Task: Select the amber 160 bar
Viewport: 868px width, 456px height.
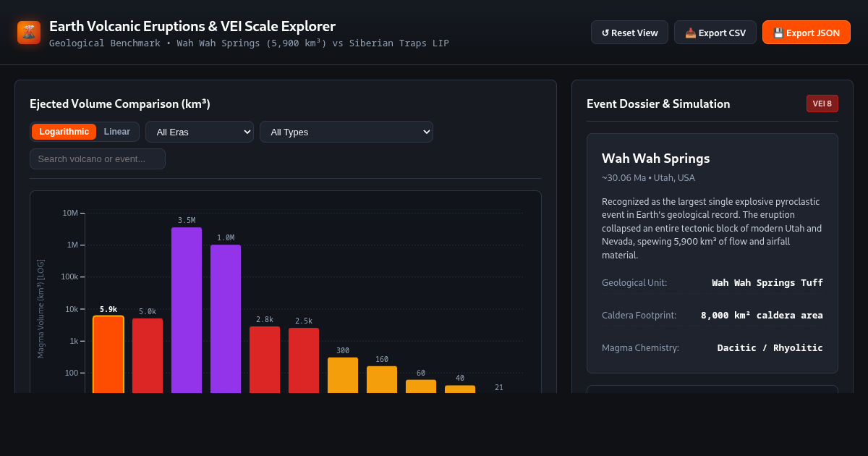Action: [382, 380]
